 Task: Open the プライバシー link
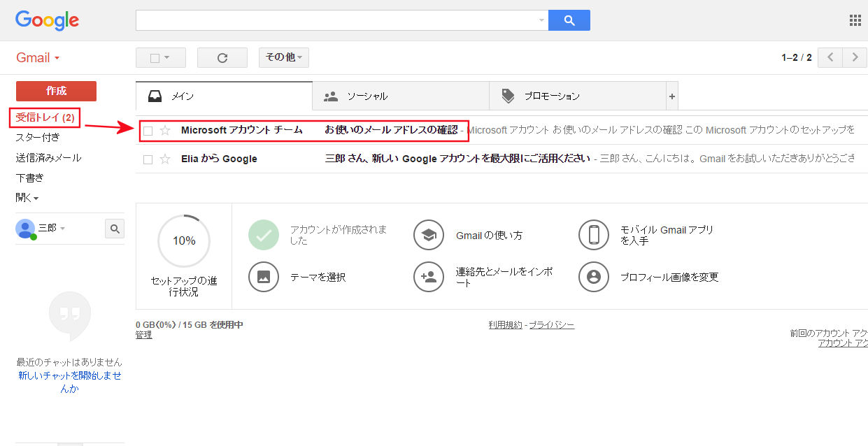(551, 325)
